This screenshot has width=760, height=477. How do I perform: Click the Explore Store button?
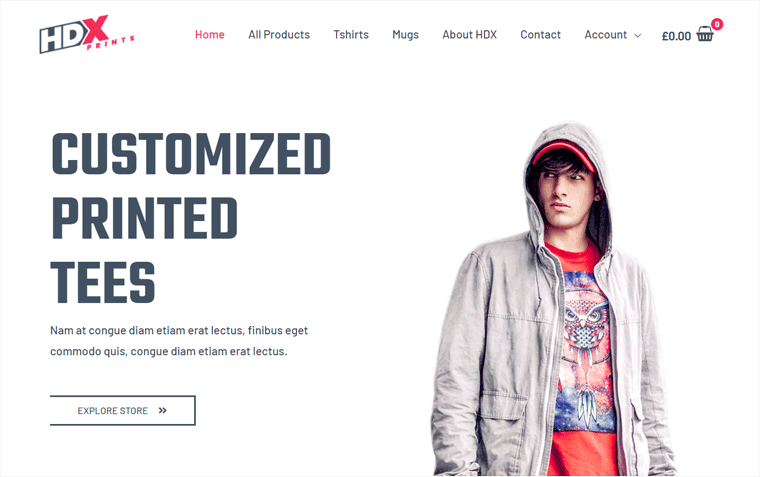(x=123, y=411)
